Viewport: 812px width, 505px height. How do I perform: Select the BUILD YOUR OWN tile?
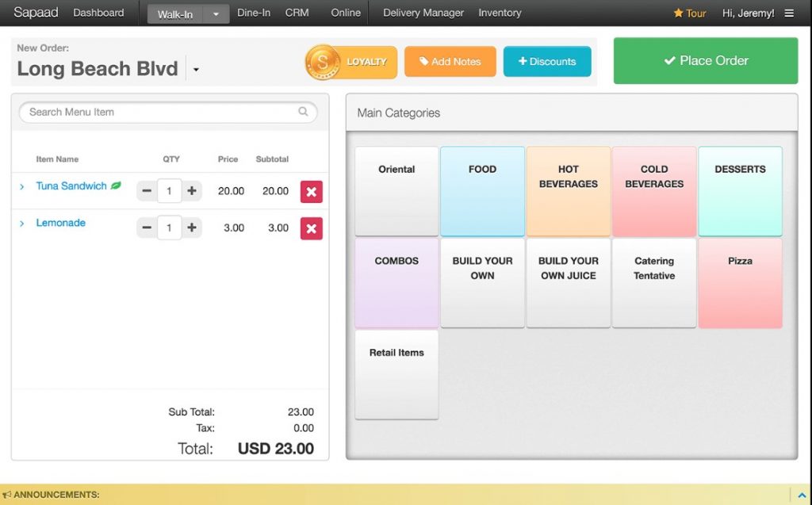pyautogui.click(x=483, y=283)
